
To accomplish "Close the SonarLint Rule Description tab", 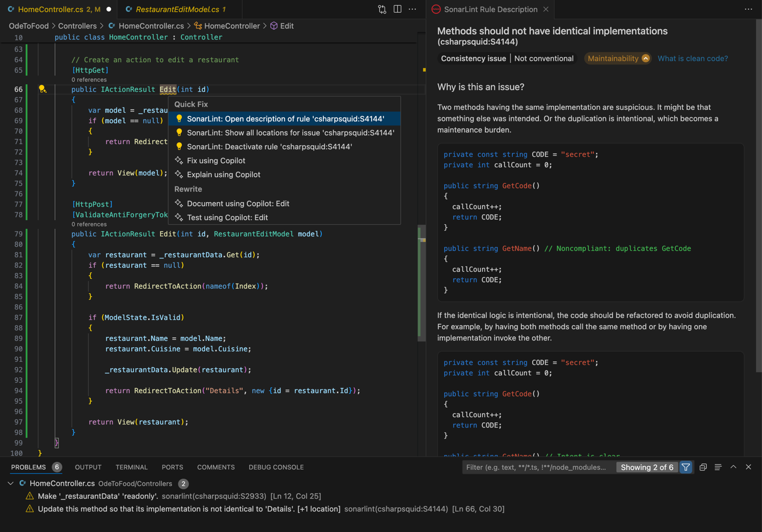I will (545, 9).
